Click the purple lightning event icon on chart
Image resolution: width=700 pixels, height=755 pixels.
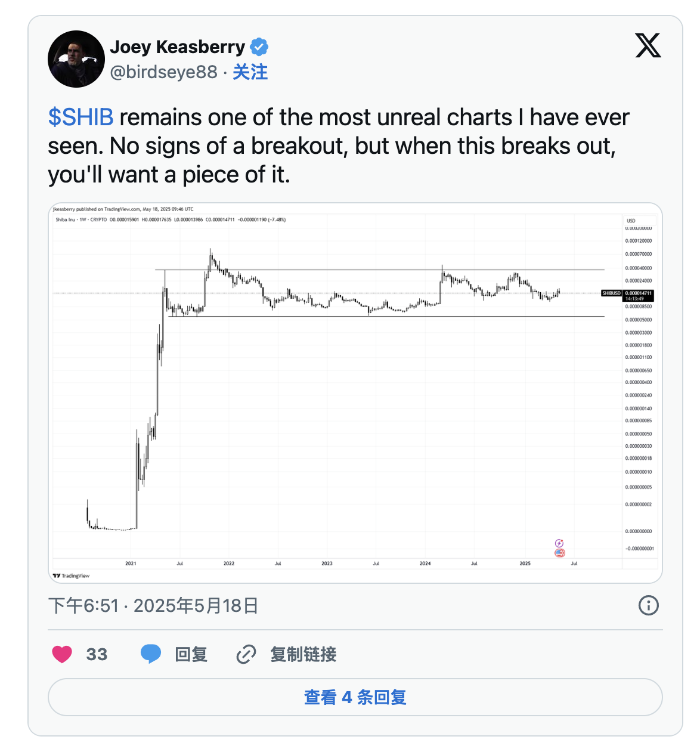tap(559, 543)
